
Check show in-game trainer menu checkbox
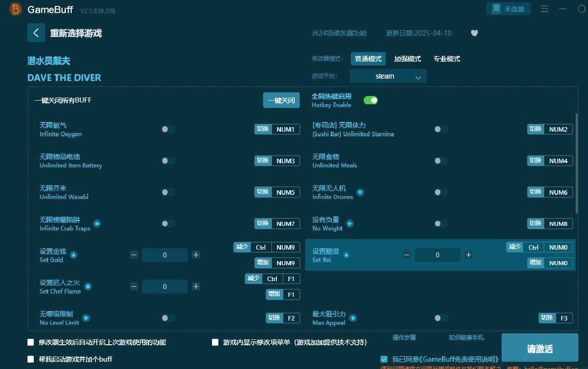tap(215, 342)
